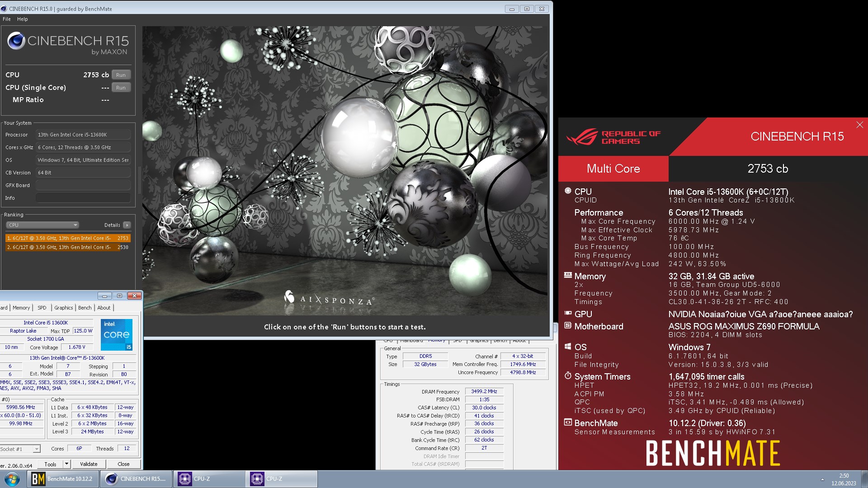Switch to SPD tab in front CPU-Z
This screenshot has height=488, width=868.
point(42,308)
